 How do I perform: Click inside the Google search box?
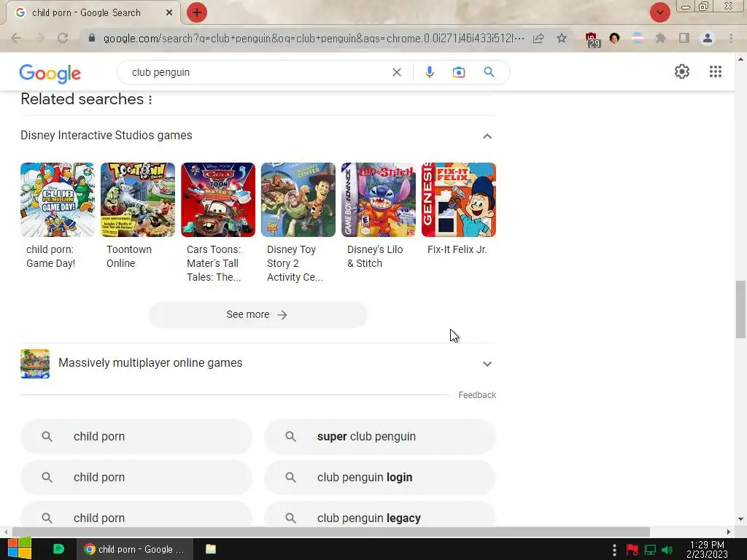pos(258,72)
